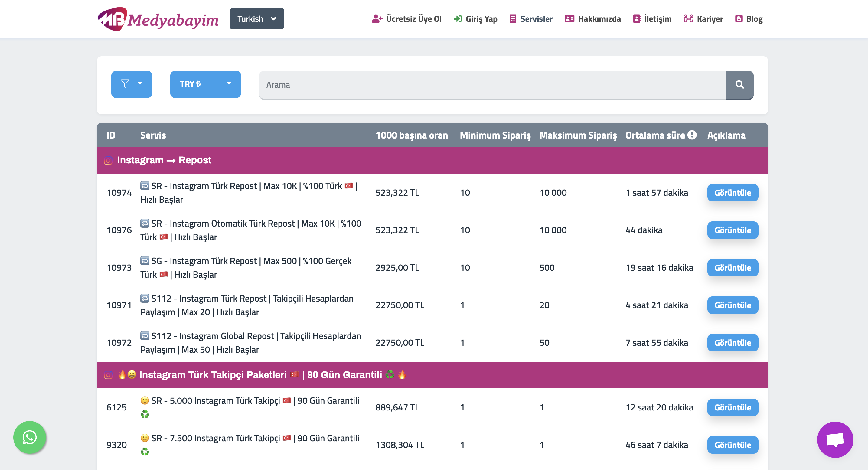Click SR - Instagram Otomatik Türk Repost service
Screen dimensions: 868x470
pos(251,230)
